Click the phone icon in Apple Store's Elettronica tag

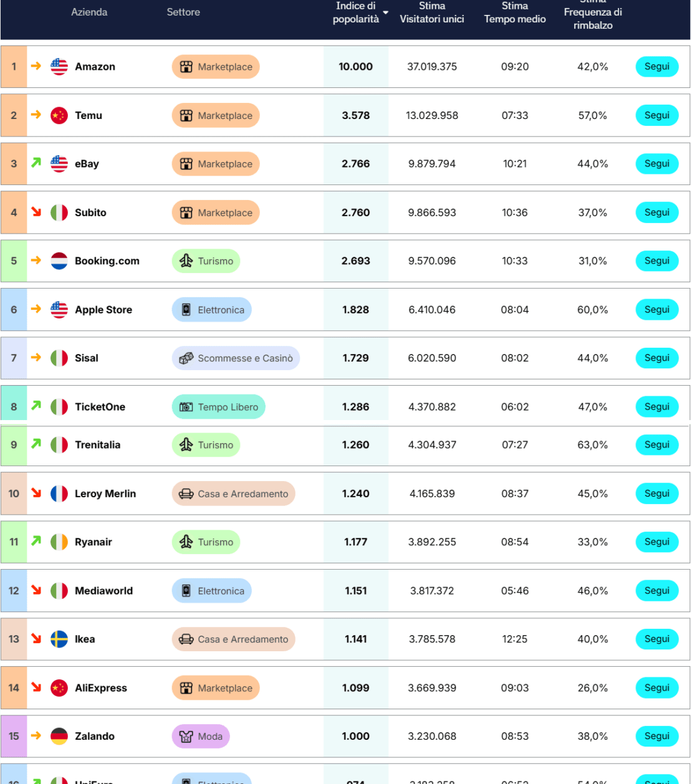pyautogui.click(x=186, y=310)
